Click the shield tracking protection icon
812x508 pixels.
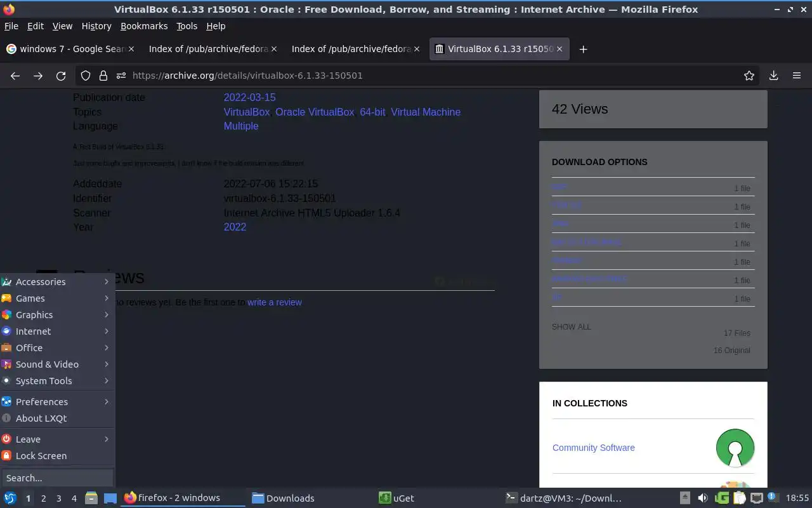coord(86,76)
